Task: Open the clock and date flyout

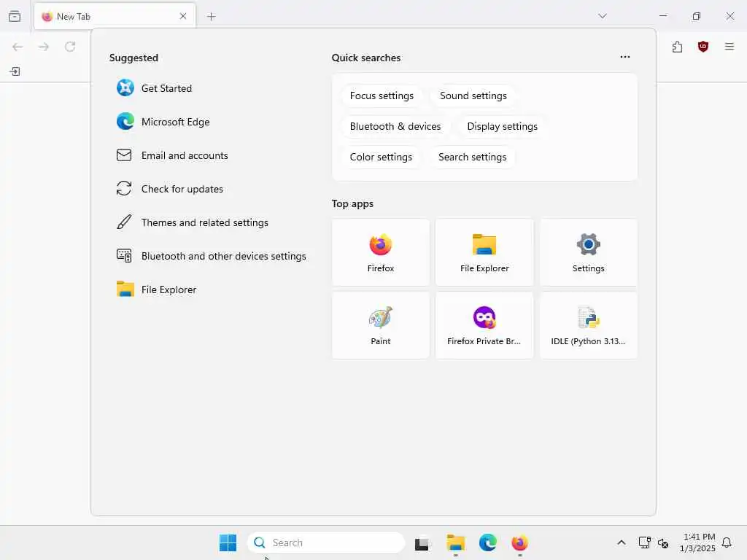Action: pyautogui.click(x=697, y=542)
